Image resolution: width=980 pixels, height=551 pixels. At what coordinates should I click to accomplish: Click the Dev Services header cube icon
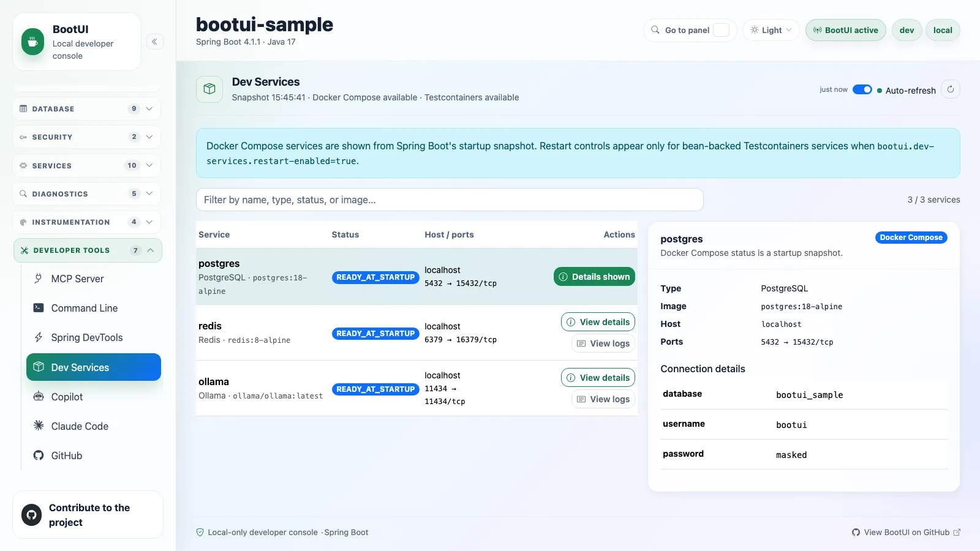209,89
